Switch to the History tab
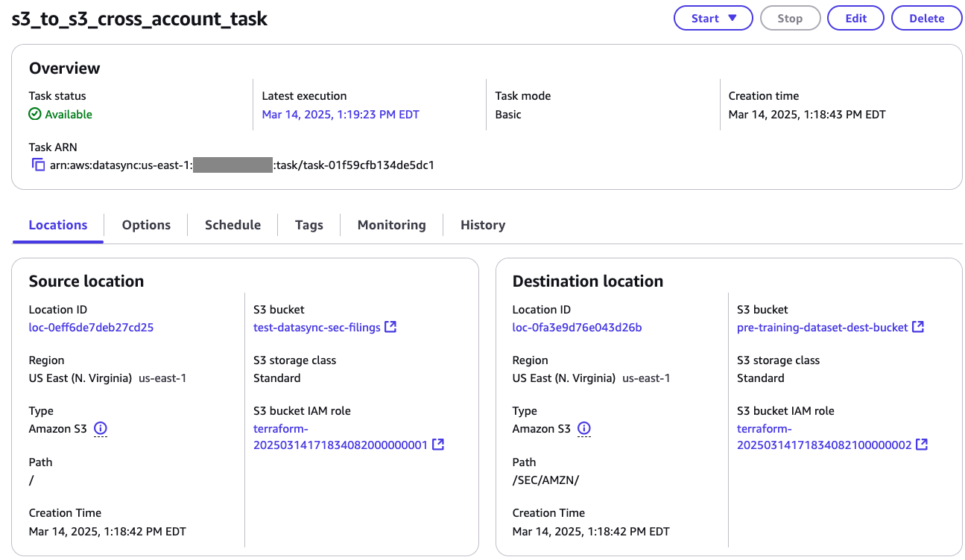The image size is (965, 560). (x=482, y=224)
